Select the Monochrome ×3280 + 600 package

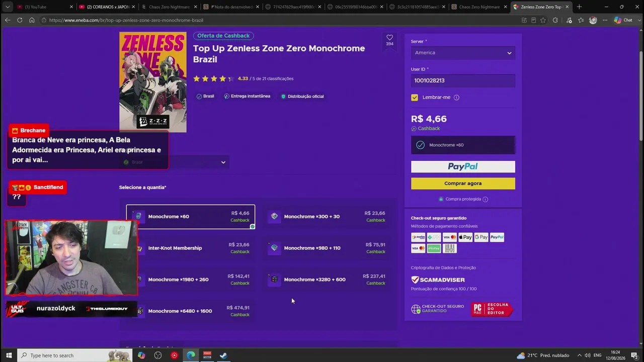[x=326, y=280]
